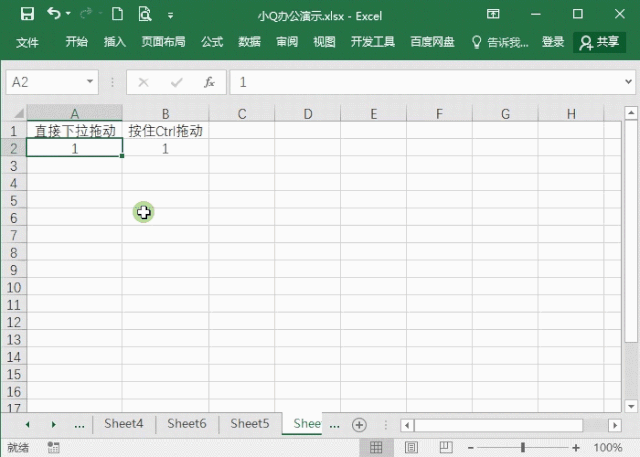640x457 pixels.
Task: Click the Enter checkmark icon in formula bar
Action: coord(177,83)
